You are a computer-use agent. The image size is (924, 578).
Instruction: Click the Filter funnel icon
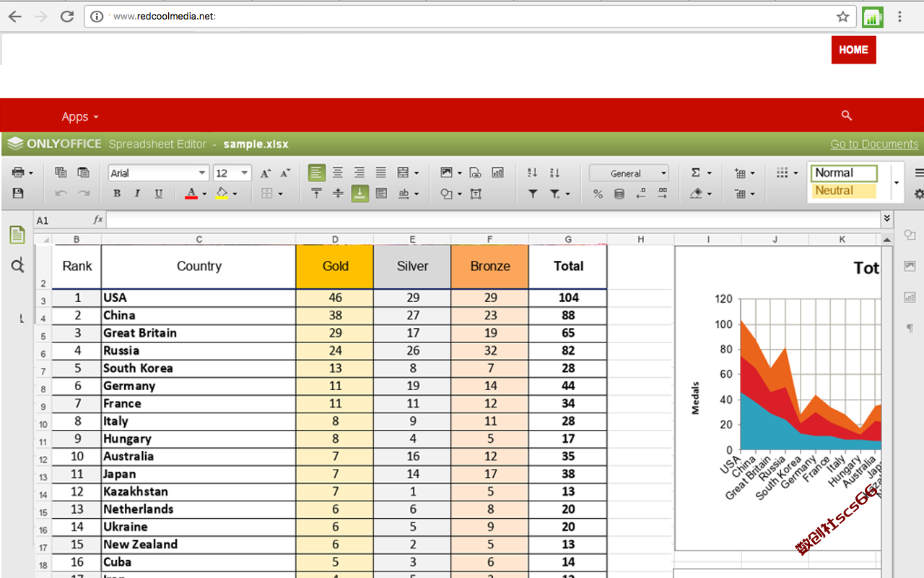point(533,194)
